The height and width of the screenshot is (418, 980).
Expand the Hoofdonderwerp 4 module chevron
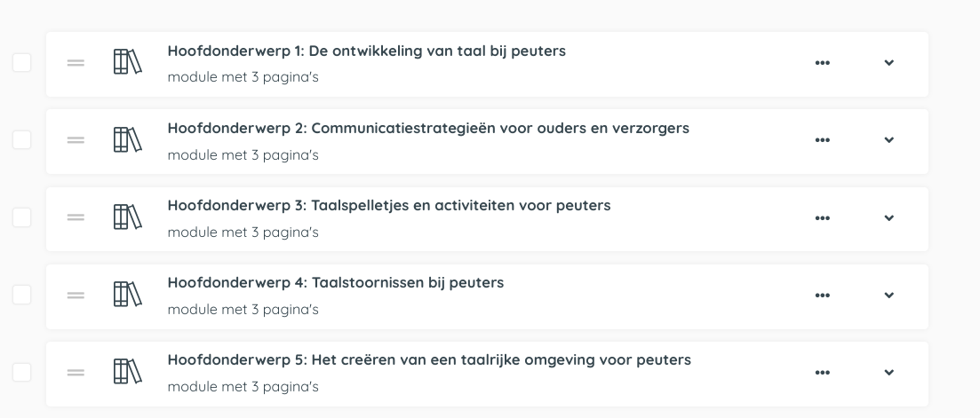(x=888, y=296)
